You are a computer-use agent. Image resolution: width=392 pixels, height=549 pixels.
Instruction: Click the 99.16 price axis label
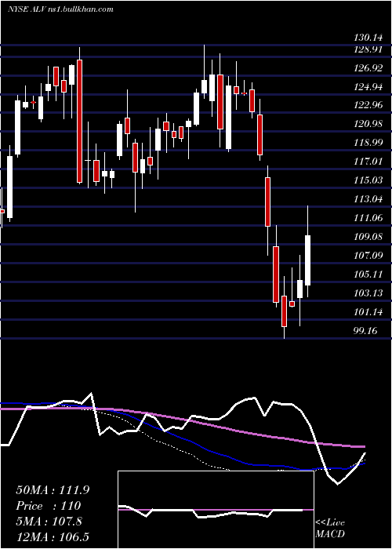tap(365, 330)
